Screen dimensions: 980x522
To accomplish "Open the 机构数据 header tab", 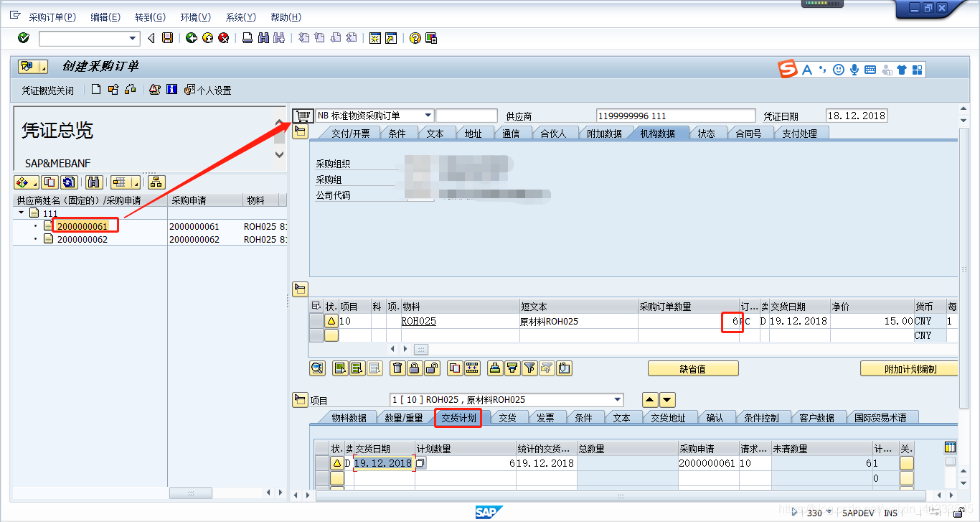I will pyautogui.click(x=658, y=133).
